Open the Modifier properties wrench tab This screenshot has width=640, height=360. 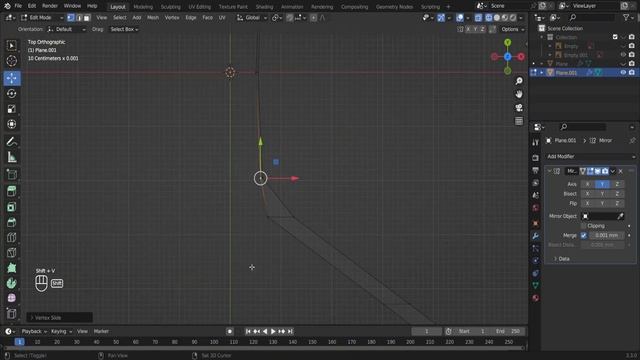pos(536,236)
